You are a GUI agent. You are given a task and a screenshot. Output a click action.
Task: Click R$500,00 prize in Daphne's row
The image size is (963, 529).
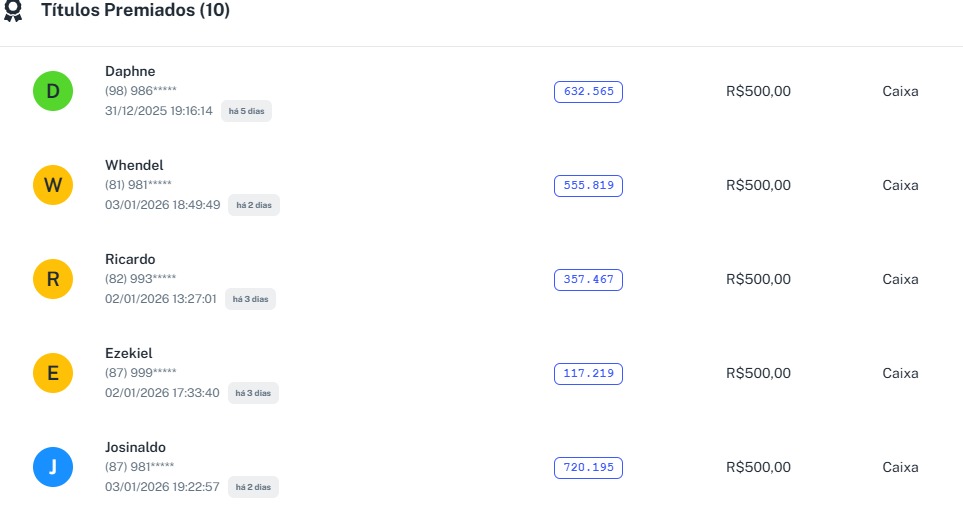click(758, 92)
